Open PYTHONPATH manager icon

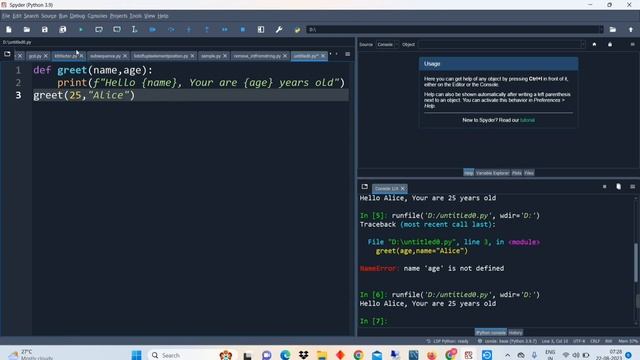tap(297, 29)
